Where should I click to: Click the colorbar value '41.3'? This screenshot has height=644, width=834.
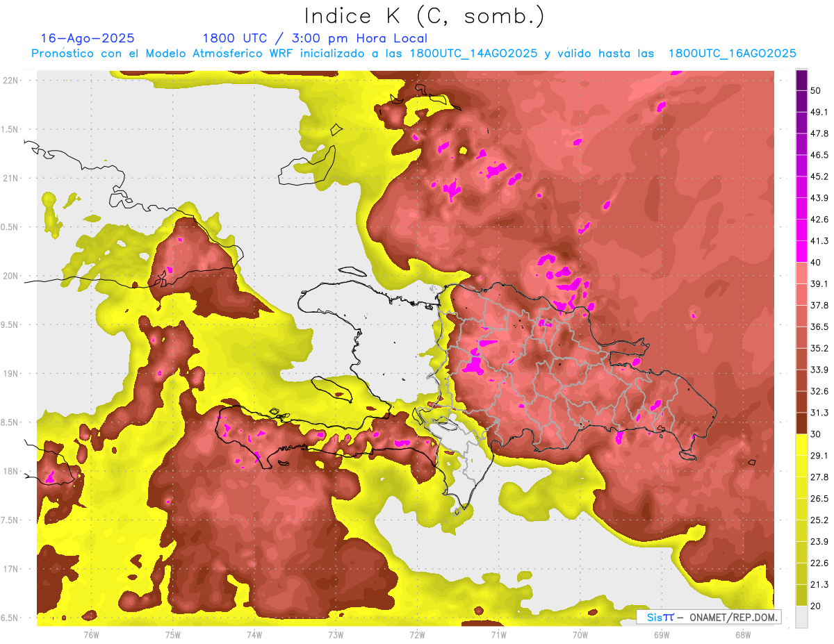point(819,241)
